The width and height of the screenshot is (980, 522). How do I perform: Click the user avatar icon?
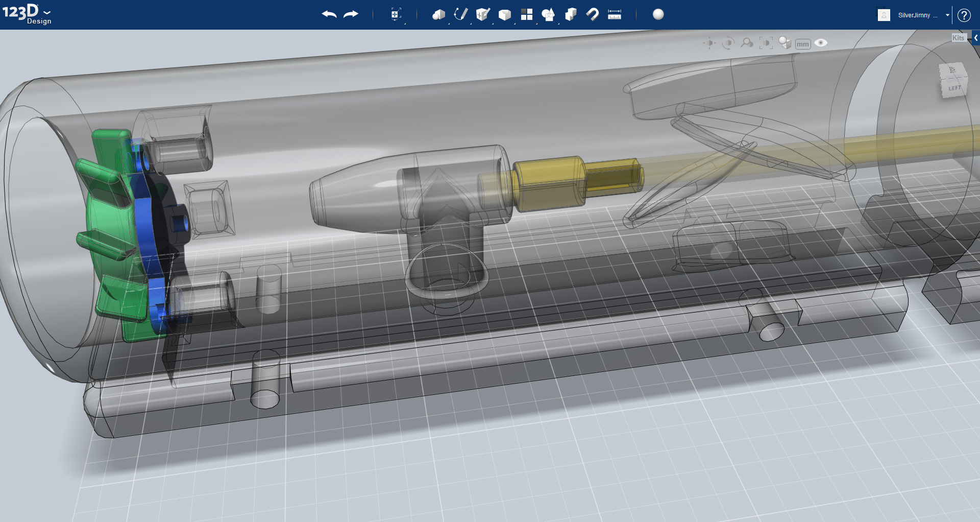point(884,15)
